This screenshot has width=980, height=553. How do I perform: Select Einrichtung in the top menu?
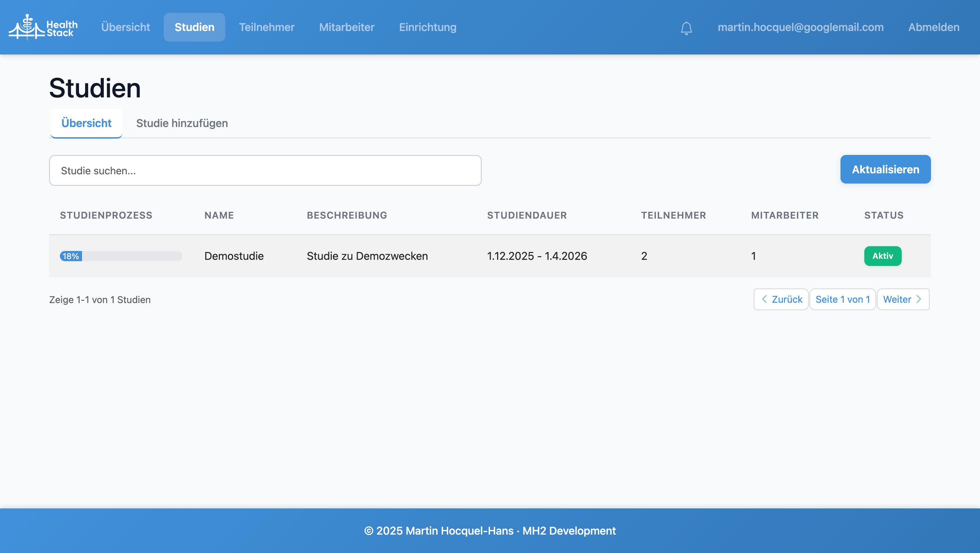coord(427,27)
